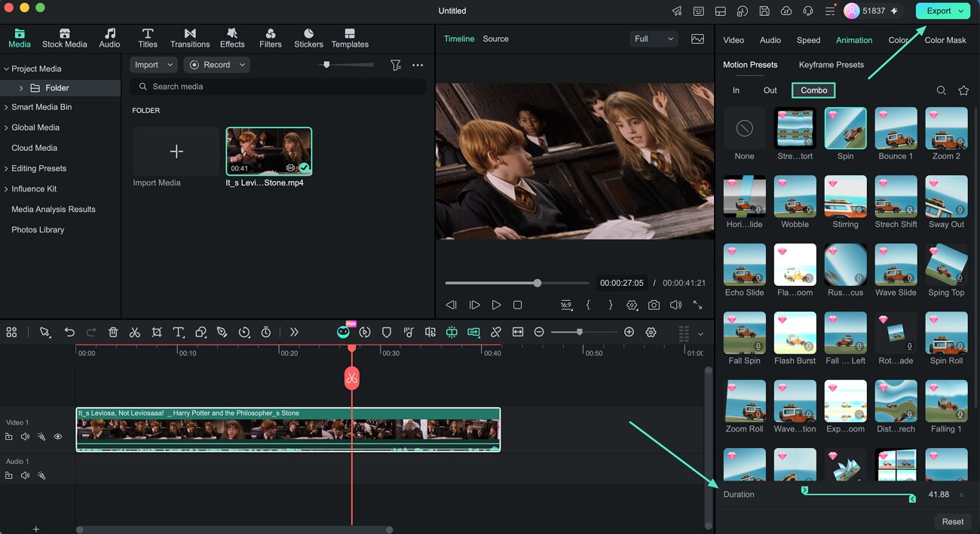This screenshot has width=980, height=534.
Task: Save project with floppy disk icon
Action: tap(764, 11)
